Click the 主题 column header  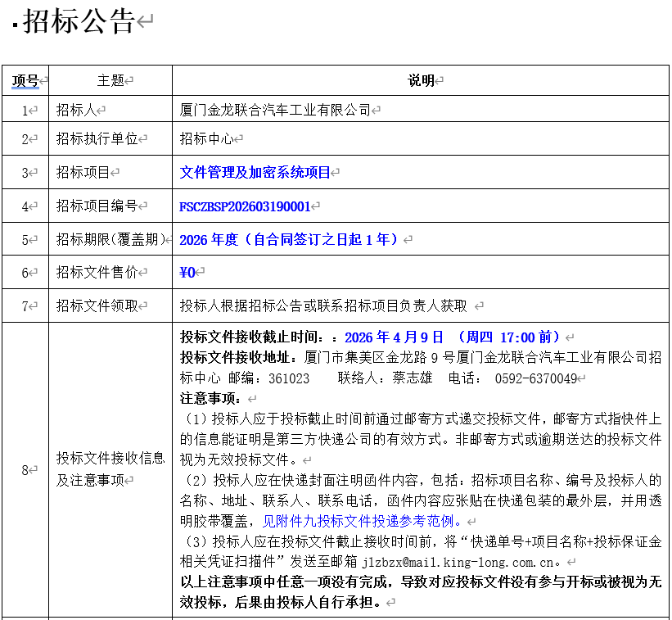pyautogui.click(x=110, y=80)
